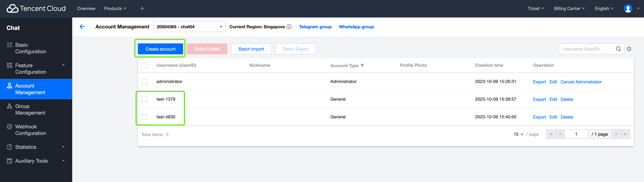Click the add application plus icon
644x182 pixels.
(142, 8)
